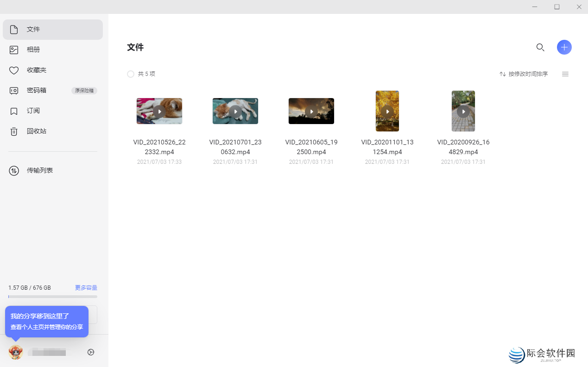Expand options on the hamburger view menu
588x367 pixels.
pos(565,74)
